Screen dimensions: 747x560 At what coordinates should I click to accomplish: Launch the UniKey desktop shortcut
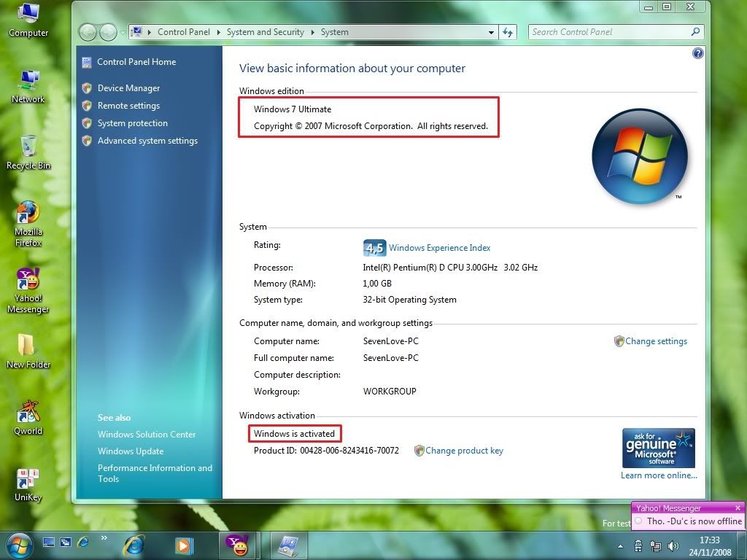[28, 485]
